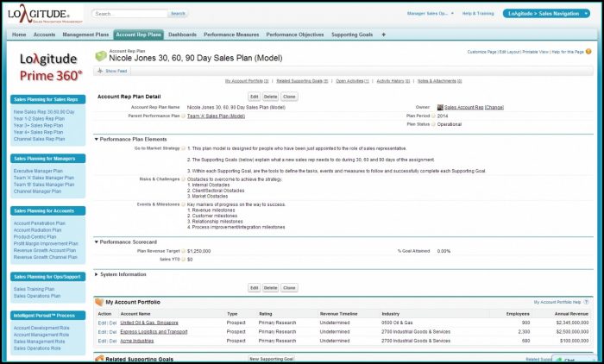Click the Customize Page link
This screenshot has width=604, height=364.
point(481,52)
